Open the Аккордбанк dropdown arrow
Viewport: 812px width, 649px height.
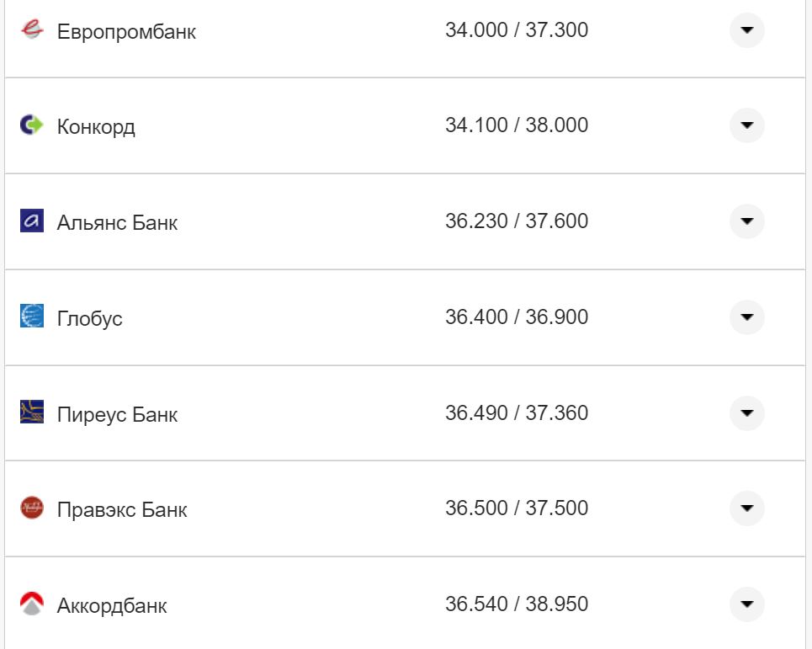pyautogui.click(x=746, y=604)
